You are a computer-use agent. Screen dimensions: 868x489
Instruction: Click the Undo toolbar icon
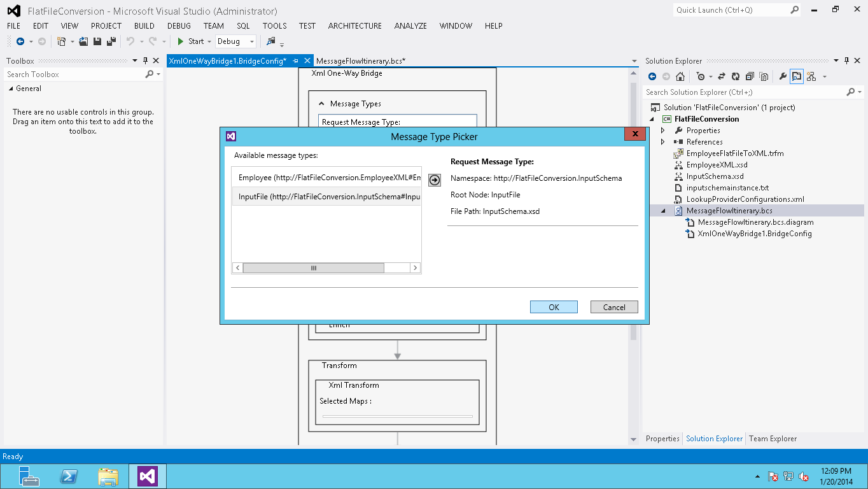(x=130, y=41)
